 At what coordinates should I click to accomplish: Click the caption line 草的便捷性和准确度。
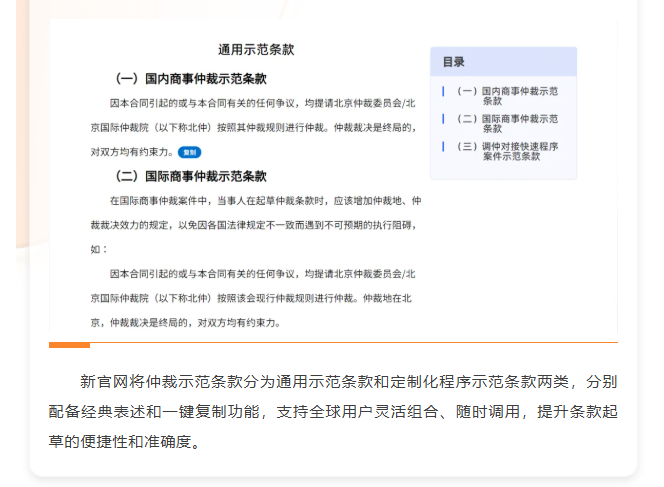pyautogui.click(x=124, y=441)
